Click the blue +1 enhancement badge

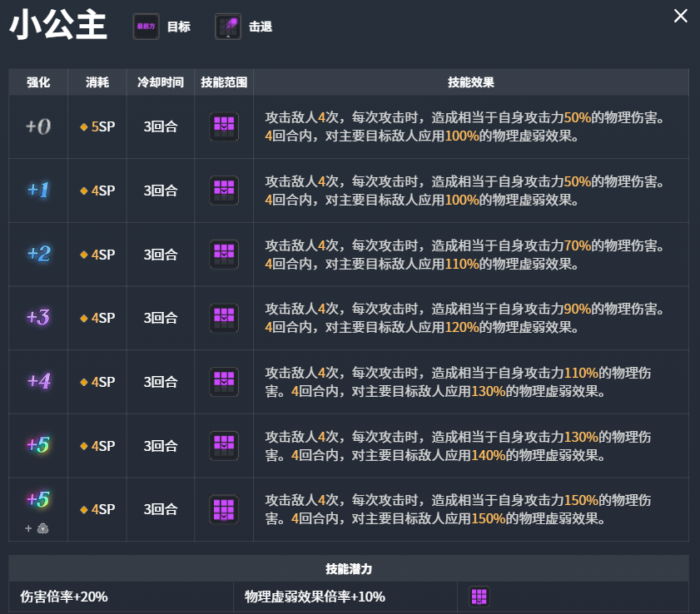(x=38, y=190)
